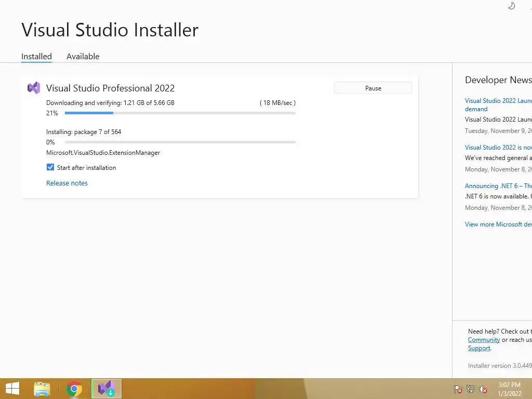Click the Visual Studio Installer heading
This screenshot has height=399, width=532.
(110, 30)
